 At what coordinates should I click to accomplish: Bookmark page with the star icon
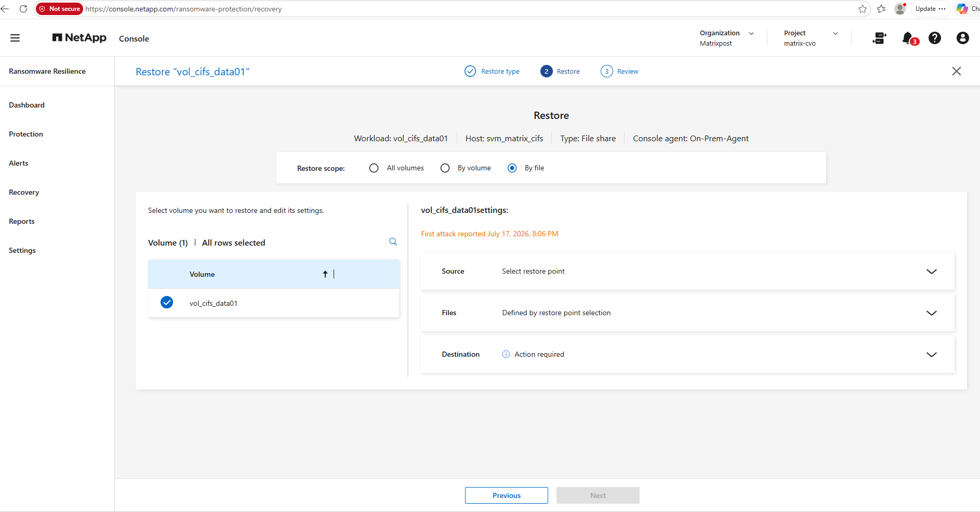(863, 9)
